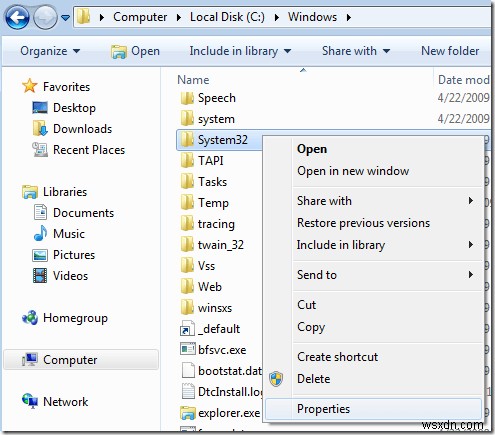
Task: Click the Music note icon
Action: [40, 233]
